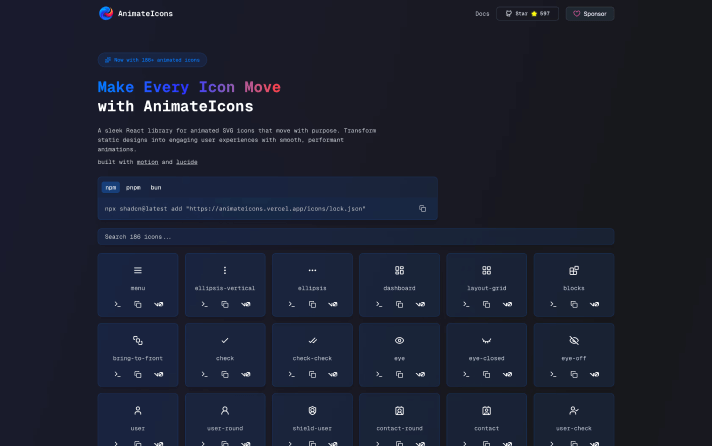Open the lucide link

tap(187, 162)
